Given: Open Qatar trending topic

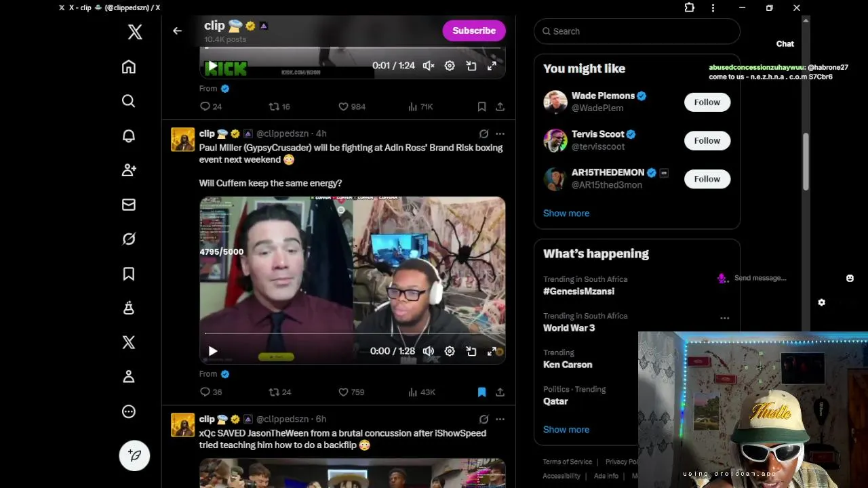Looking at the screenshot, I should pos(555,401).
